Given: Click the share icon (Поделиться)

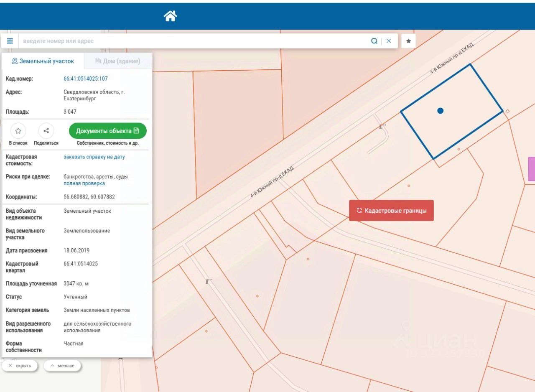Looking at the screenshot, I should point(46,131).
